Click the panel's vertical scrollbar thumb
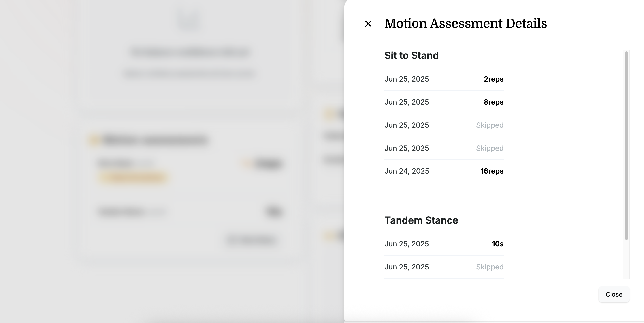This screenshot has width=644, height=323. tap(626, 145)
